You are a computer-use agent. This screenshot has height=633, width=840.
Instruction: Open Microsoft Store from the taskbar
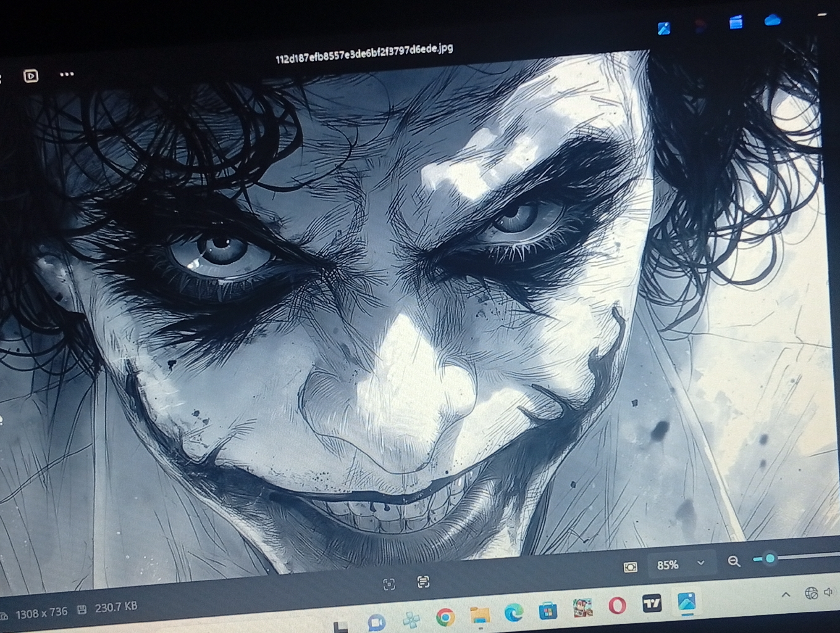click(x=548, y=610)
